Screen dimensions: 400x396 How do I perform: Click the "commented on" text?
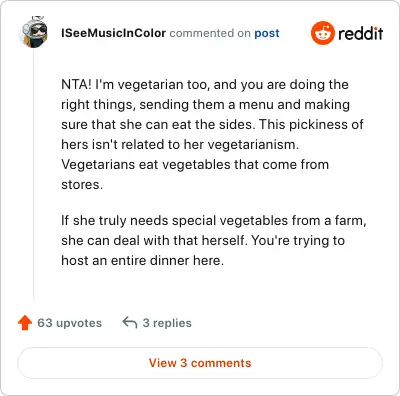click(x=210, y=33)
